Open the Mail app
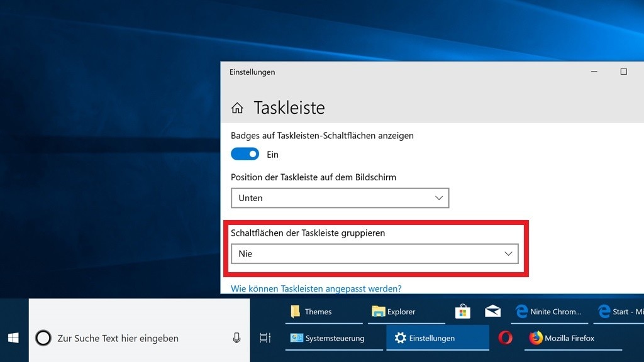Viewport: 644px width, 362px height. [492, 310]
